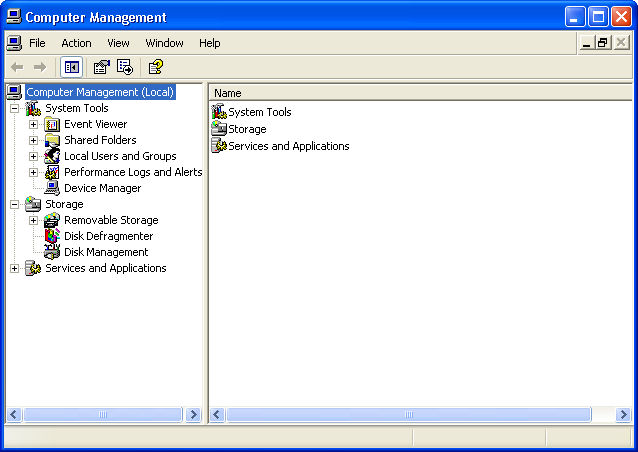
Task: Click the Help toolbar icon
Action: (x=155, y=67)
